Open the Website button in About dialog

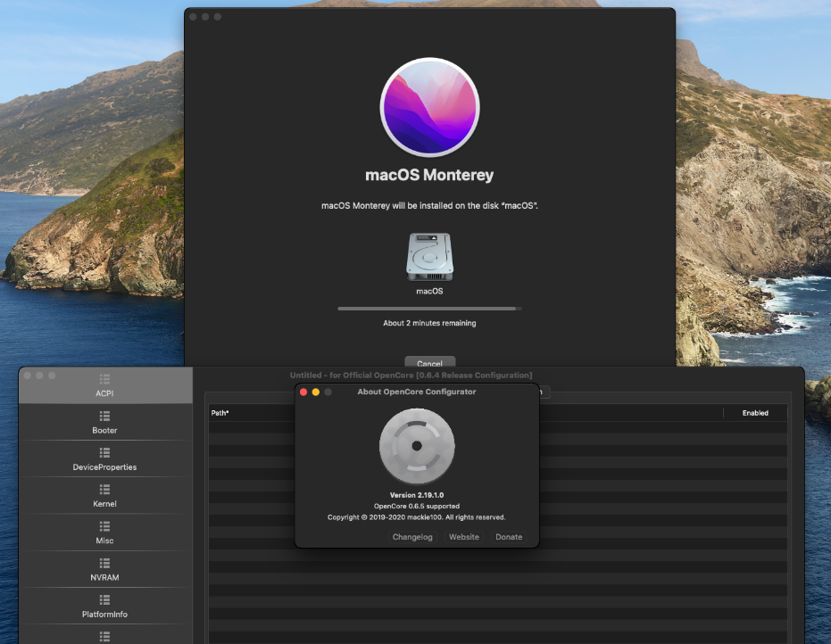coord(464,537)
